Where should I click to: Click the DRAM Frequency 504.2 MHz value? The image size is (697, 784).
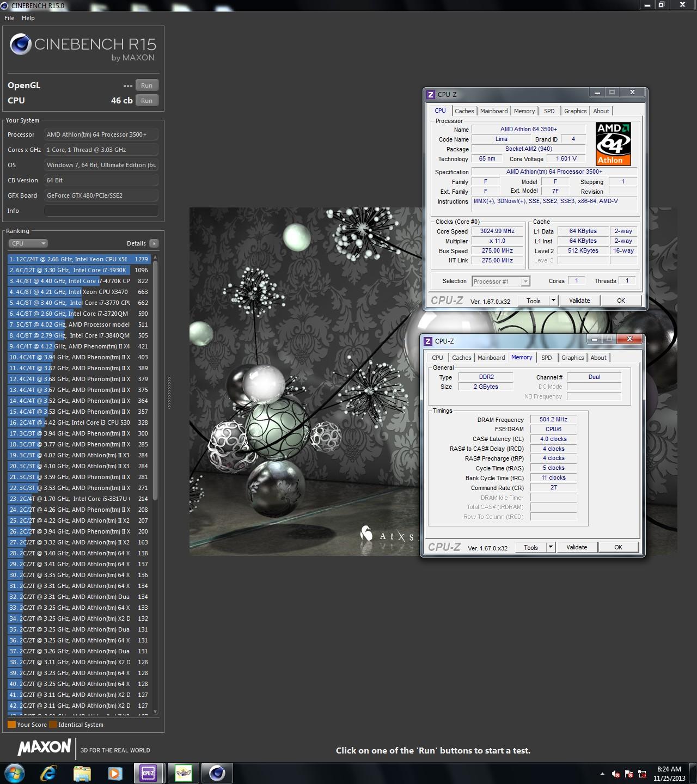click(553, 420)
